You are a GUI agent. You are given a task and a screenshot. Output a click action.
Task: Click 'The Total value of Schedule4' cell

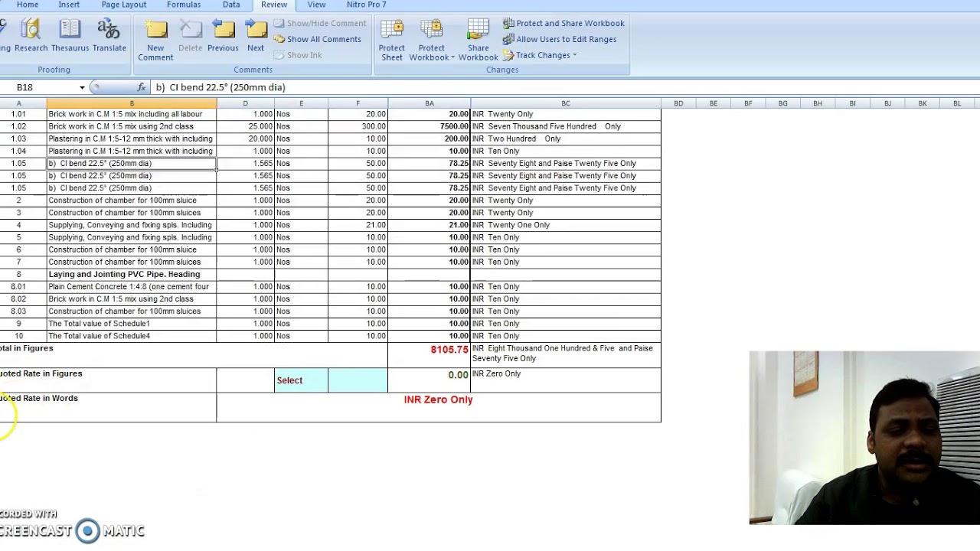click(132, 336)
